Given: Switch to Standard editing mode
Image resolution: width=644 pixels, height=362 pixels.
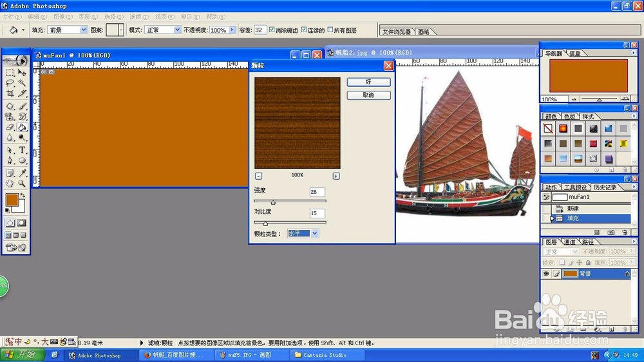Looking at the screenshot, I should [x=10, y=223].
